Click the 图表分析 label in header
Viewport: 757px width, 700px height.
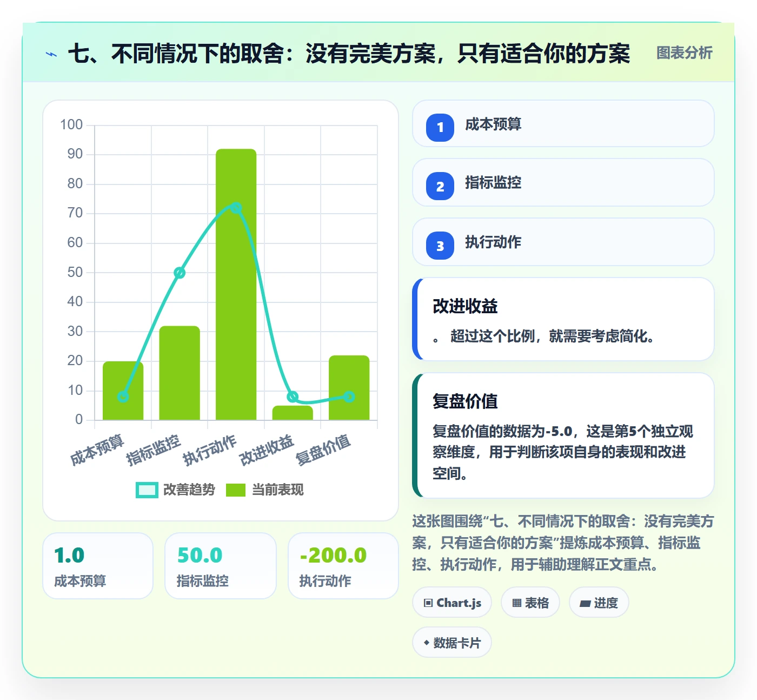coord(685,53)
